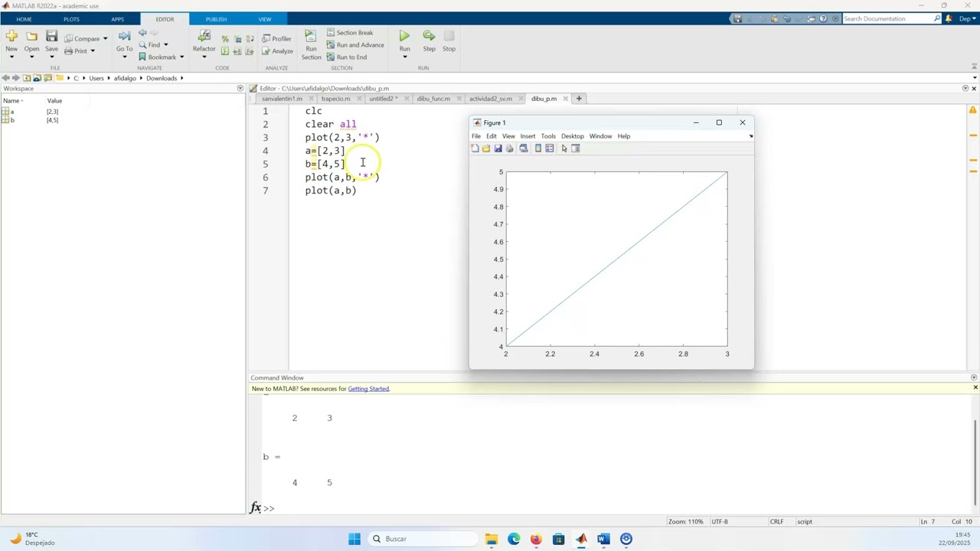Viewport: 980px width, 551px height.
Task: Open the Command Window actions menu
Action: (x=974, y=377)
